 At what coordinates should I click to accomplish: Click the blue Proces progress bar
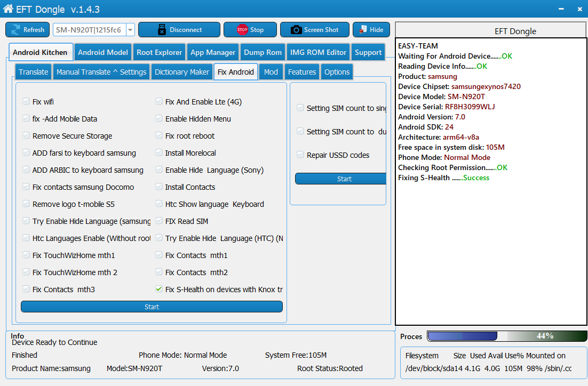(462, 336)
